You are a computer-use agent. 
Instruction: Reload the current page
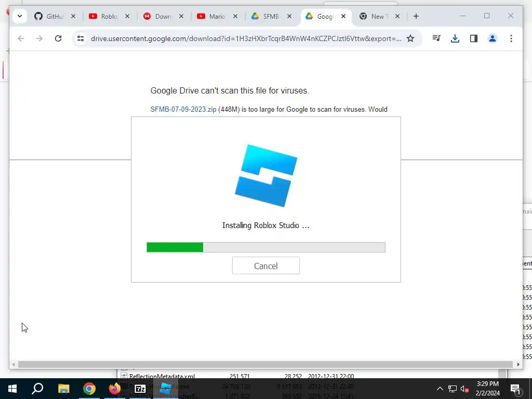pos(58,38)
